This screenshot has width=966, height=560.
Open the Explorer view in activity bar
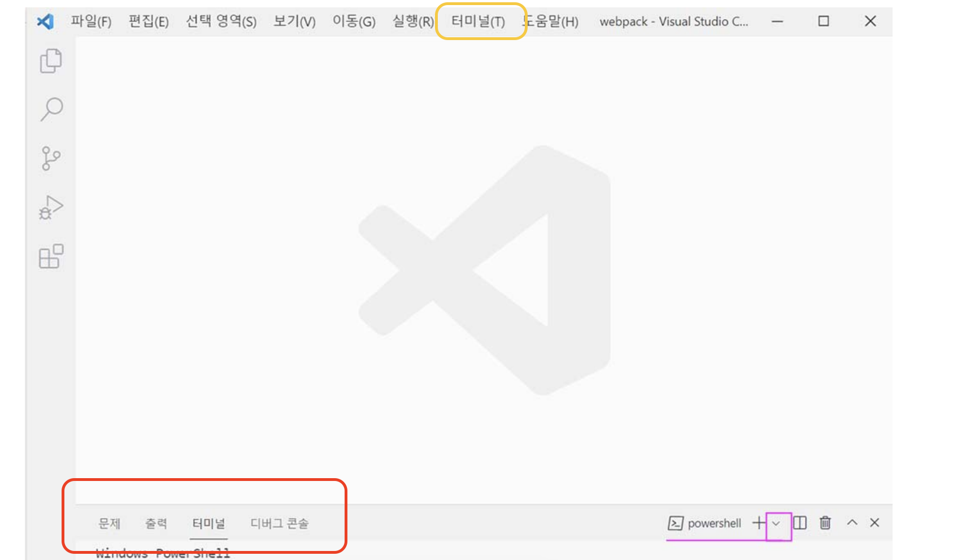[50, 61]
